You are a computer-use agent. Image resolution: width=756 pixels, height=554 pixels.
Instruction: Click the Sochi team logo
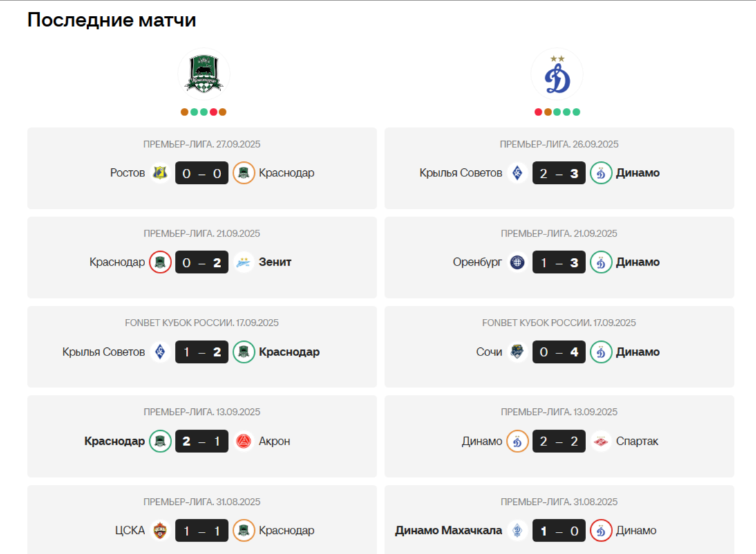tap(518, 352)
